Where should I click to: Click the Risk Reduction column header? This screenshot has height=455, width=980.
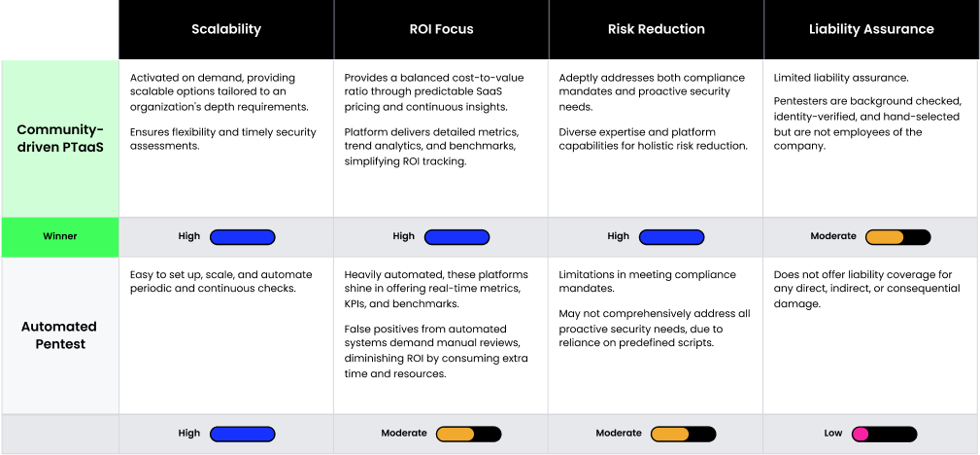pos(656,29)
